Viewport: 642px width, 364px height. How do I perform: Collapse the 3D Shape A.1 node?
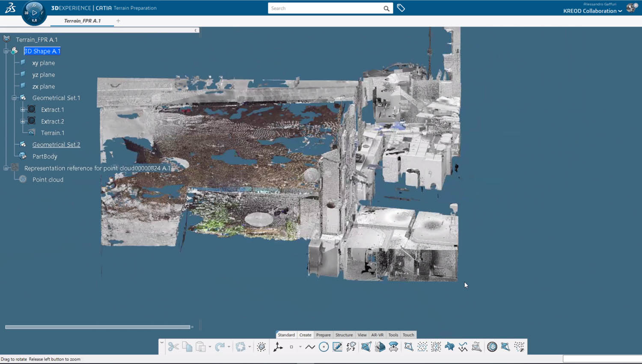[x=6, y=51]
